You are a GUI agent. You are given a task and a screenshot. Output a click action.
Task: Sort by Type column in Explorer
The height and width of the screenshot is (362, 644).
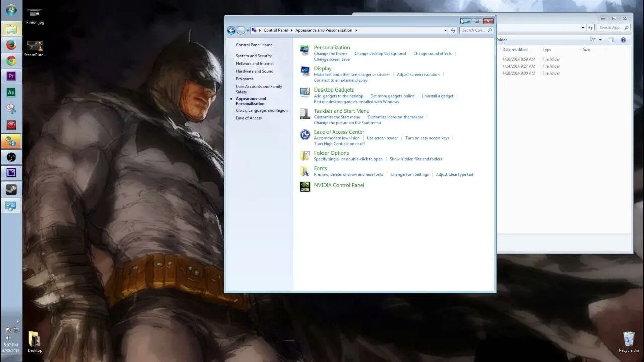pyautogui.click(x=547, y=49)
